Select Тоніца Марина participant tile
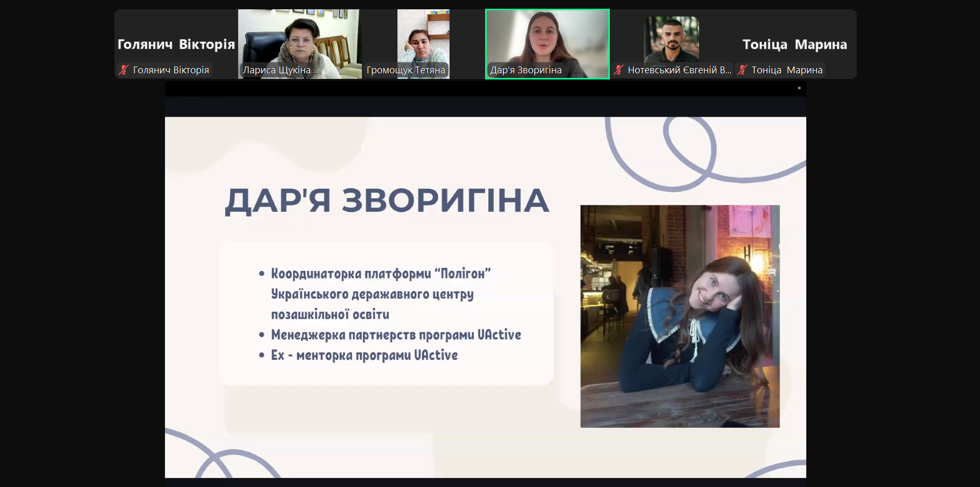 (x=795, y=44)
